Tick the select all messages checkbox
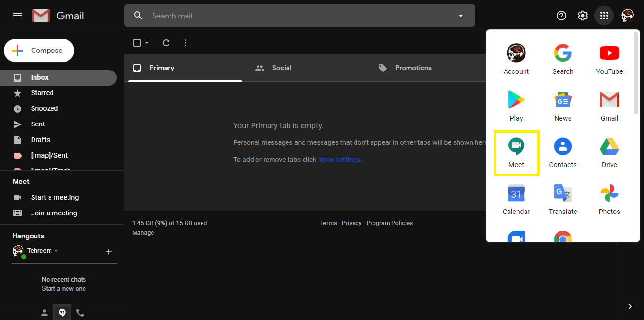 point(137,43)
